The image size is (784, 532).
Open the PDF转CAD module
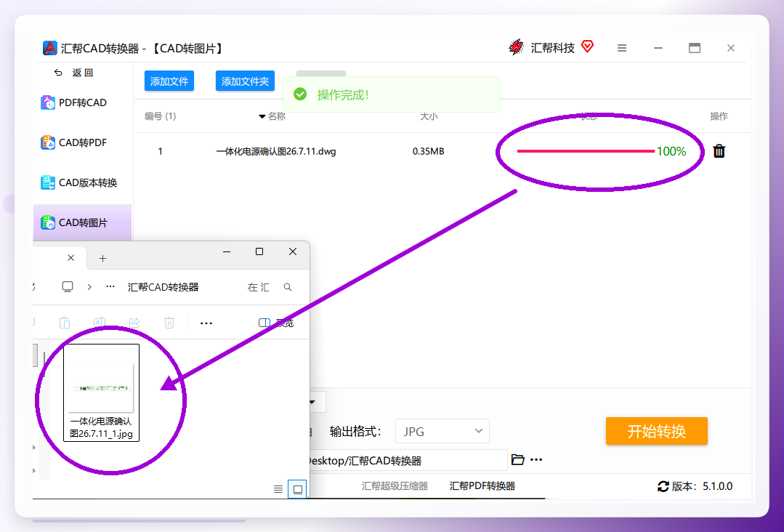tap(73, 102)
